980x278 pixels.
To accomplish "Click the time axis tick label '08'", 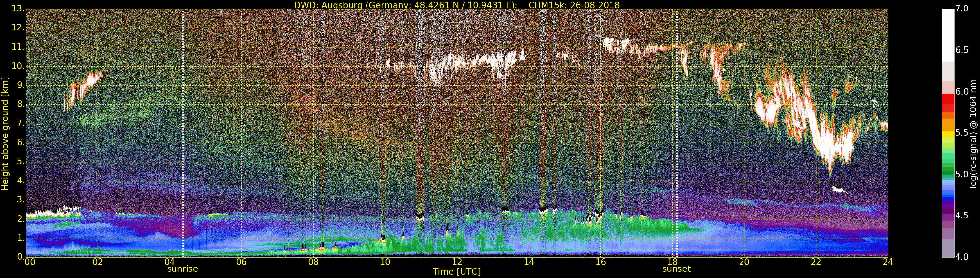I will pyautogui.click(x=313, y=262).
